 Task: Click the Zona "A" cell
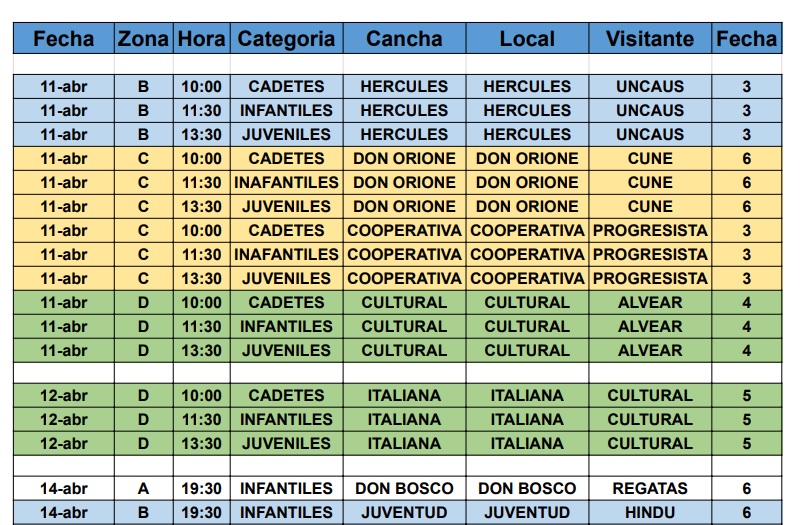click(x=143, y=489)
